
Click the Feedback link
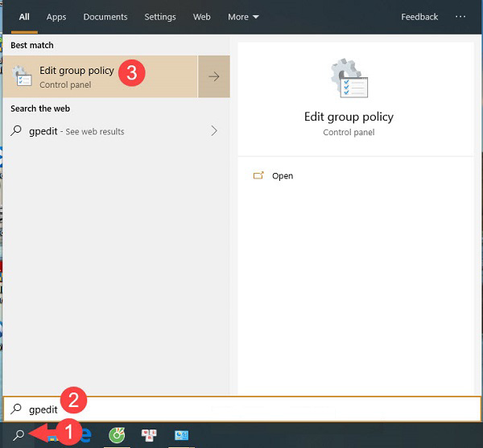(419, 17)
